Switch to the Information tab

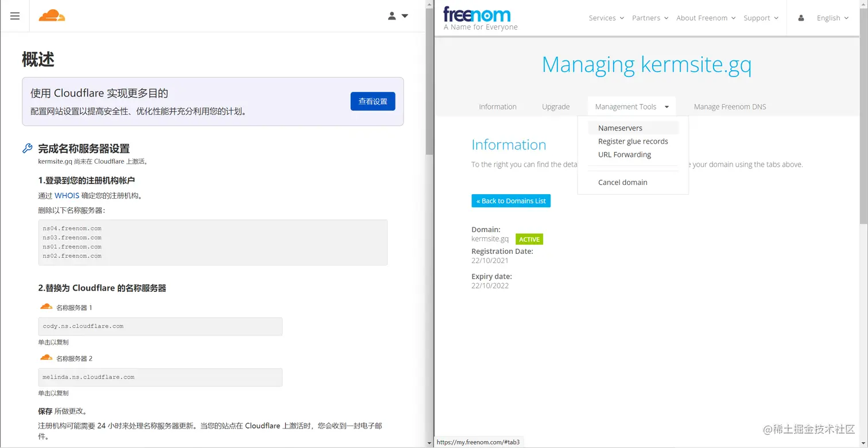pyautogui.click(x=498, y=106)
